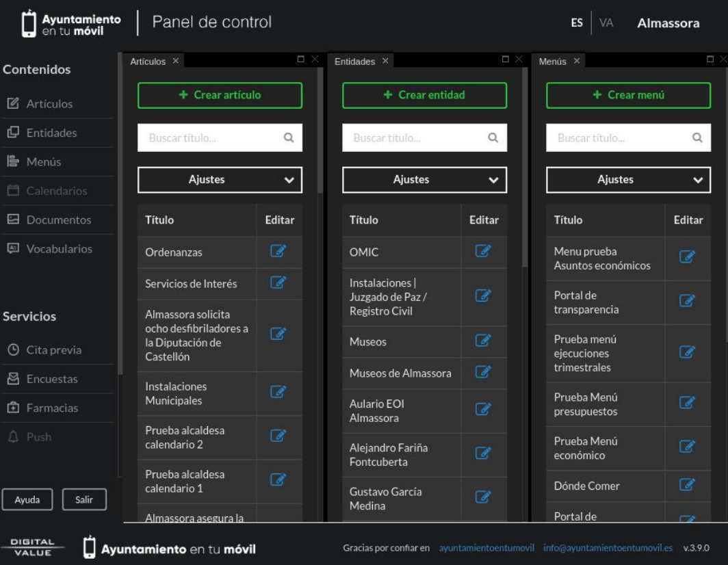Open Ajustes dropdown in Menús panel
Image resolution: width=728 pixels, height=565 pixels.
pos(628,180)
